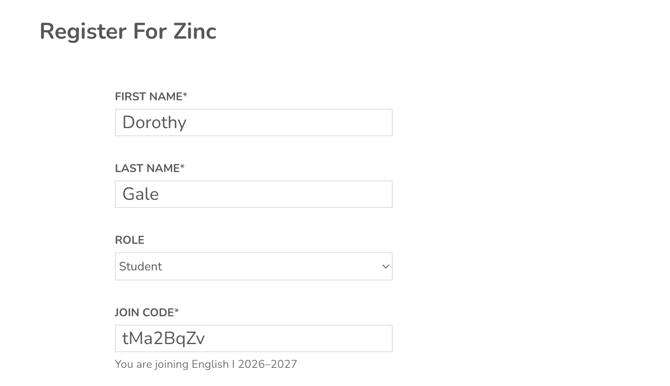The height and width of the screenshot is (386, 670).
Task: Select the 'Student' text in Role combo box
Action: pos(140,266)
